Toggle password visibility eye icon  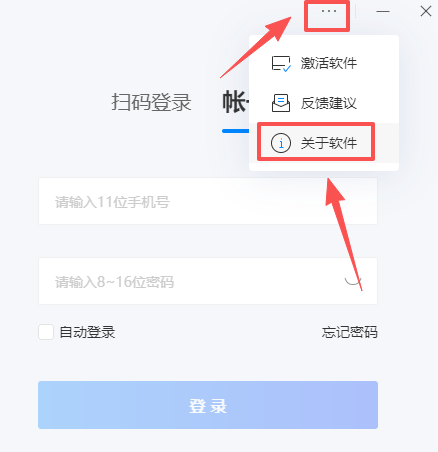point(353,281)
